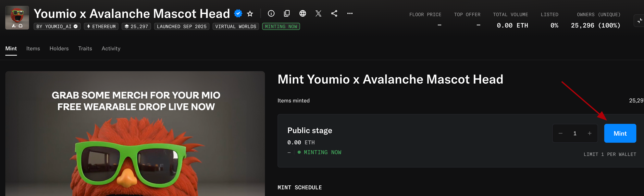This screenshot has height=196, width=644.
Task: Open the X (Twitter) profile icon
Action: (318, 14)
